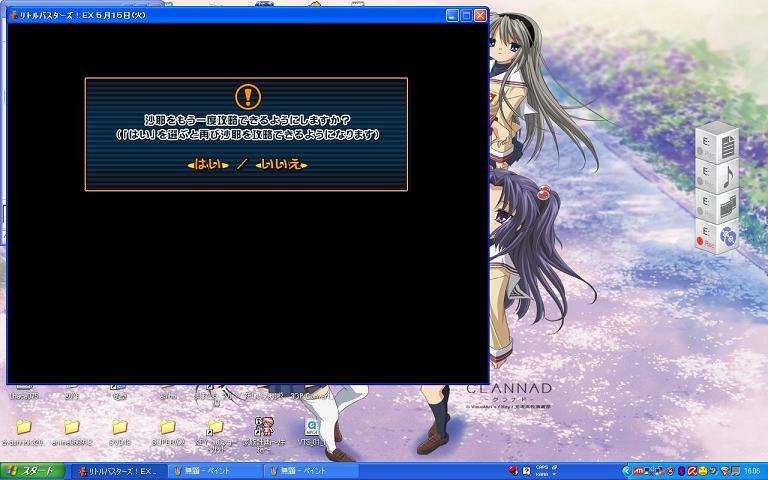Click the リトルバスターズ title bar icon
Viewport: 768px width, 480px height.
14,15
